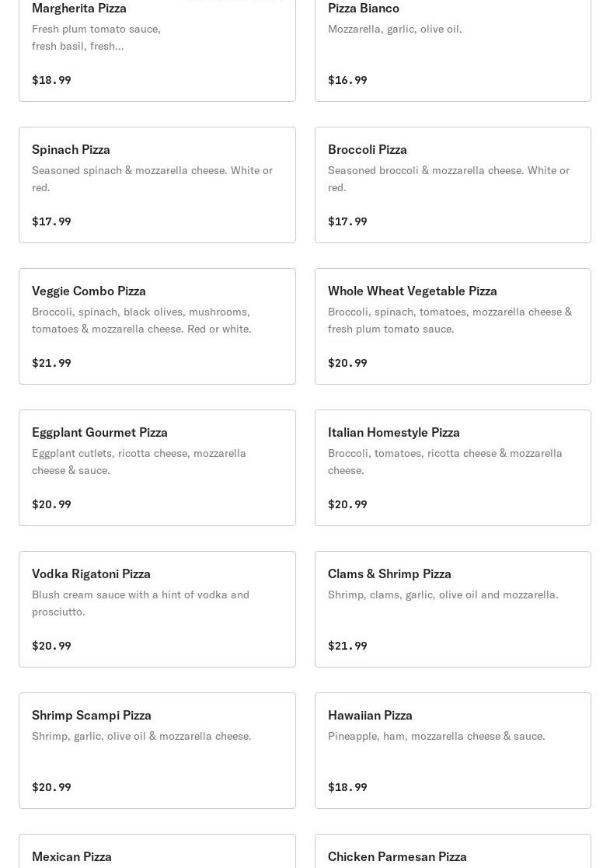Select the Pizza Bianco card
Screen dimensions: 610x868
pyautogui.click(x=452, y=47)
